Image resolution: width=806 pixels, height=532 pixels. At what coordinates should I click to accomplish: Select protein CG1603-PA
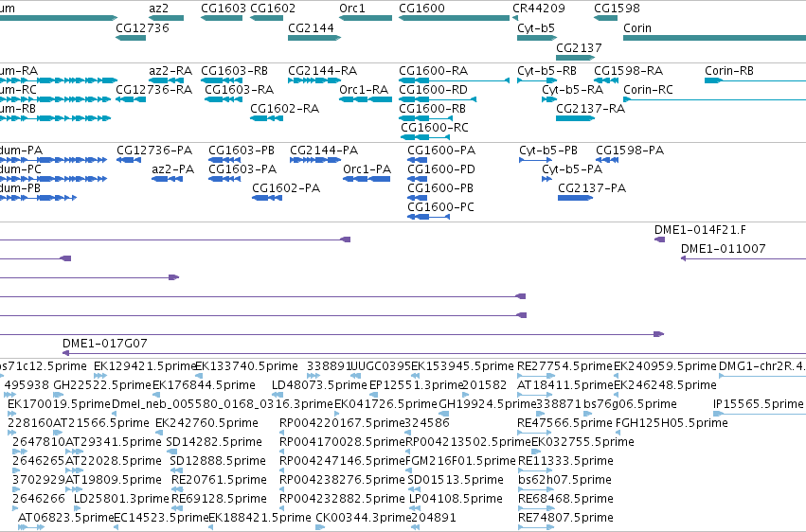[x=224, y=179]
